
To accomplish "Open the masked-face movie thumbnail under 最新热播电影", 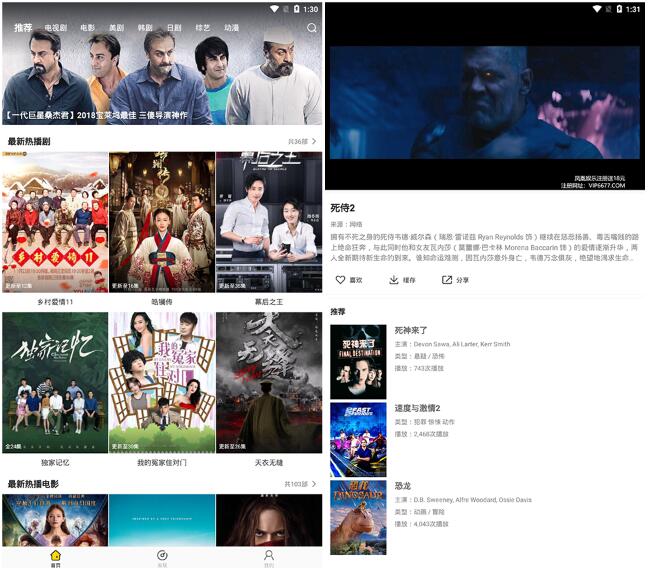I will (269, 520).
